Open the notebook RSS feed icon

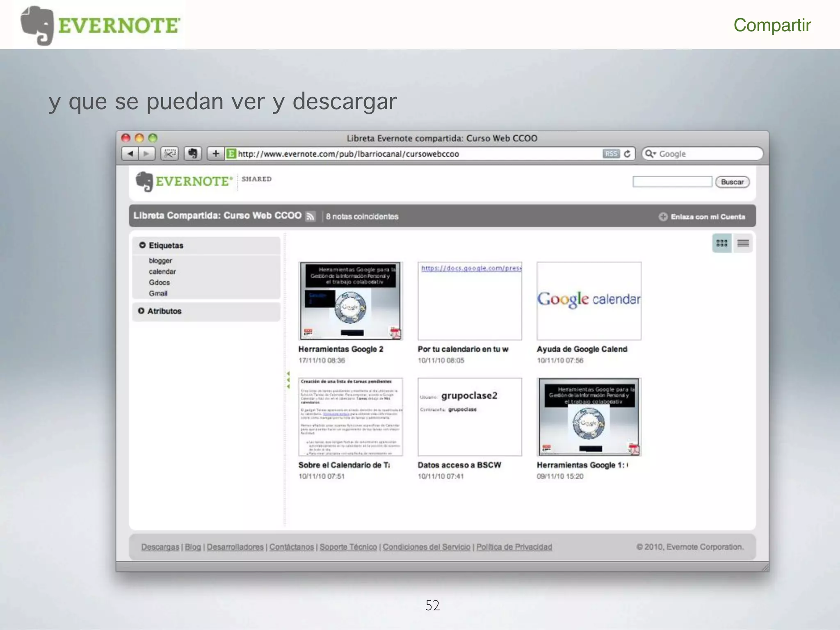(310, 216)
